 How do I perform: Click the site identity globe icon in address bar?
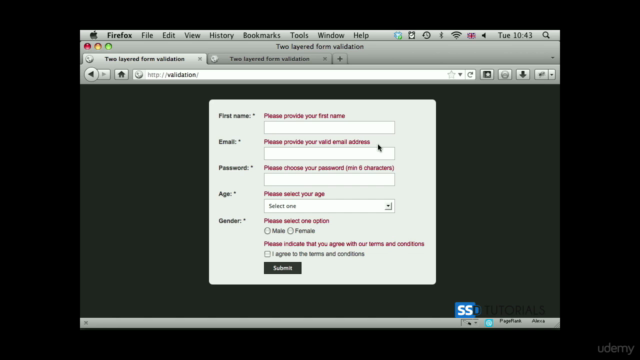pos(139,75)
